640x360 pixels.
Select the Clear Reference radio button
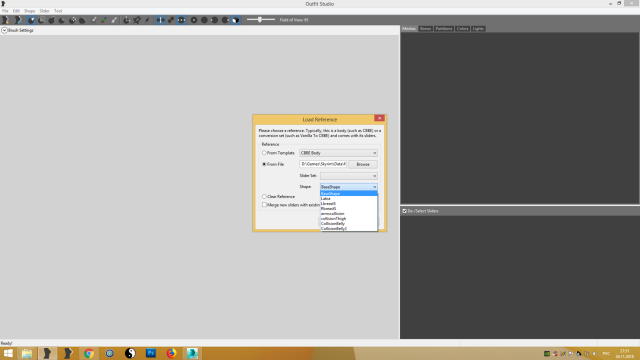264,196
